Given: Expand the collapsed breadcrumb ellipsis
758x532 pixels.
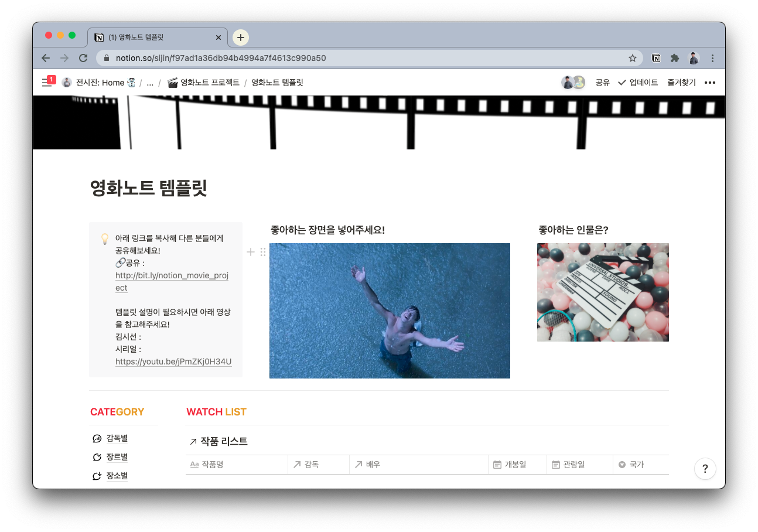Looking at the screenshot, I should coord(150,83).
